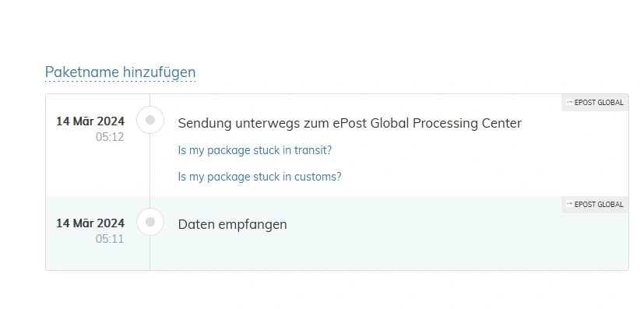644x309 pixels.
Task: Click the Paketname hinzufügen link
Action: [x=121, y=72]
